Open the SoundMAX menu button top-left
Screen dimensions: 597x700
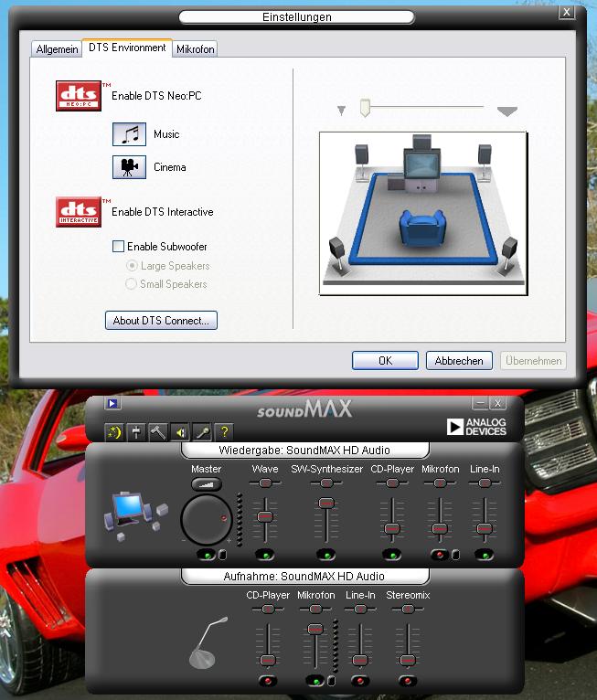(x=113, y=403)
